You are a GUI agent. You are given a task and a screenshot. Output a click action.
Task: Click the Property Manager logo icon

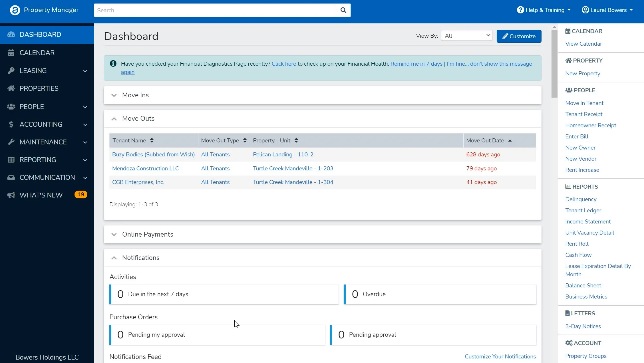(15, 10)
